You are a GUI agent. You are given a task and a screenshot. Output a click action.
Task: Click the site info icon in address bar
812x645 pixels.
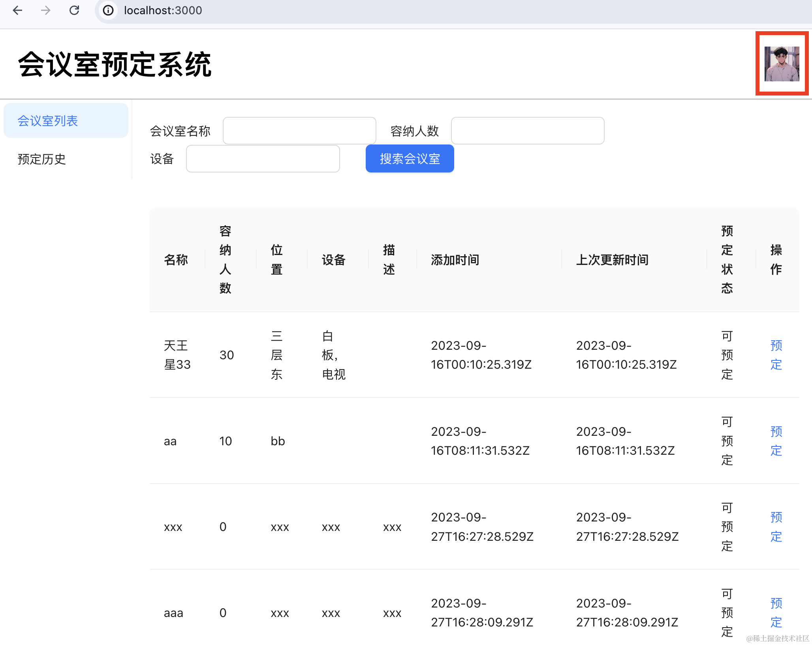coord(108,10)
